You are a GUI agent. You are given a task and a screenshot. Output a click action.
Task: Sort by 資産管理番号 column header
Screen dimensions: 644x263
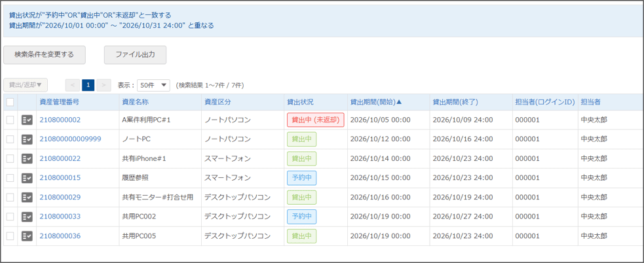(59, 102)
